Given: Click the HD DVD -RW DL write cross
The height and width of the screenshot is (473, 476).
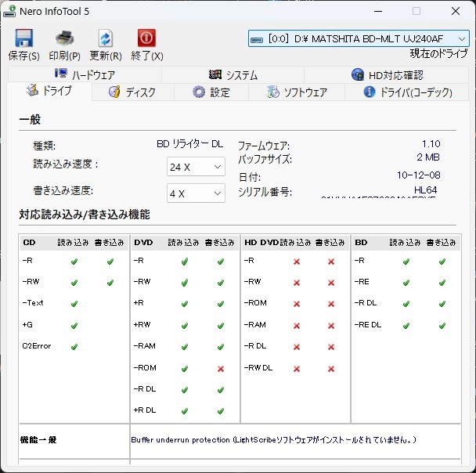Looking at the screenshot, I should point(331,369).
